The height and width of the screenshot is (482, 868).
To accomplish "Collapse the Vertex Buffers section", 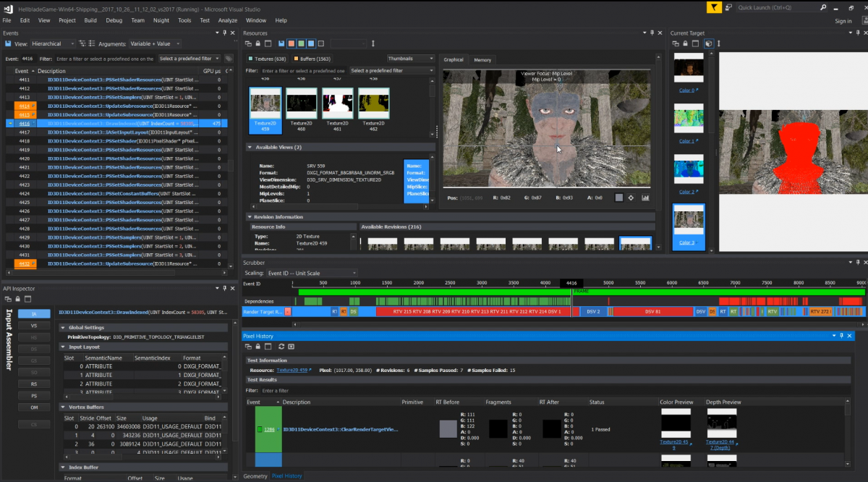I will coord(63,407).
